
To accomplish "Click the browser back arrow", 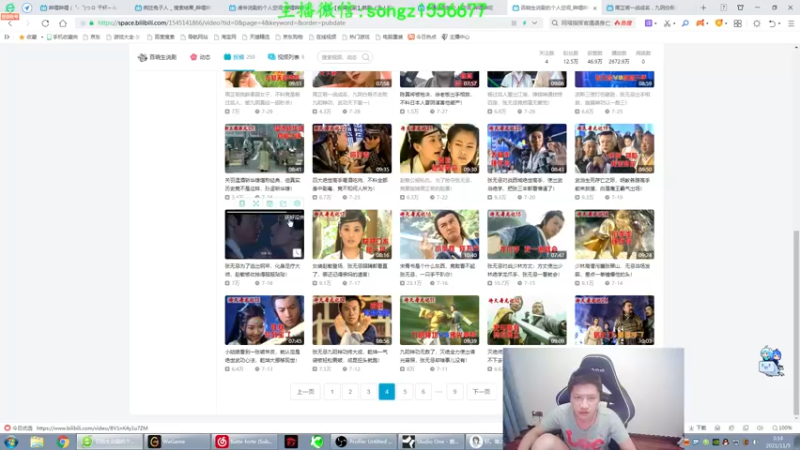I will click(x=10, y=23).
